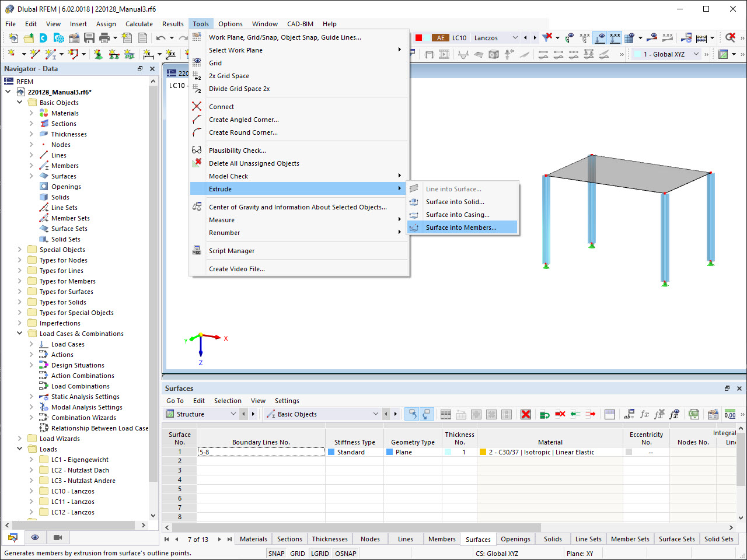Click Go To in Surfaces panel menu
The height and width of the screenshot is (560, 747).
click(175, 401)
